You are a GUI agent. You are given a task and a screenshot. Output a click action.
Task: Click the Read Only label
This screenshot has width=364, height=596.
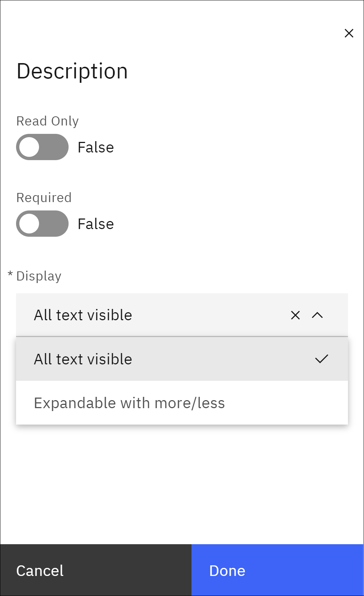pos(48,121)
